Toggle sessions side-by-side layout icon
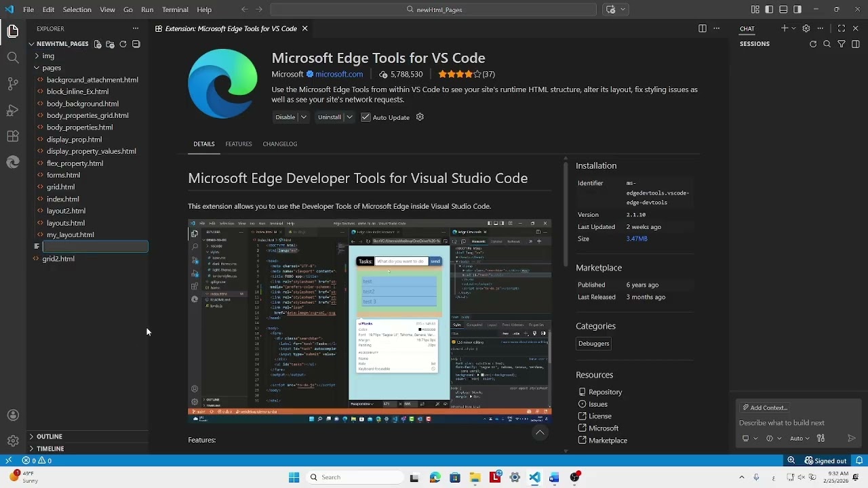The height and width of the screenshot is (488, 868). (x=854, y=44)
